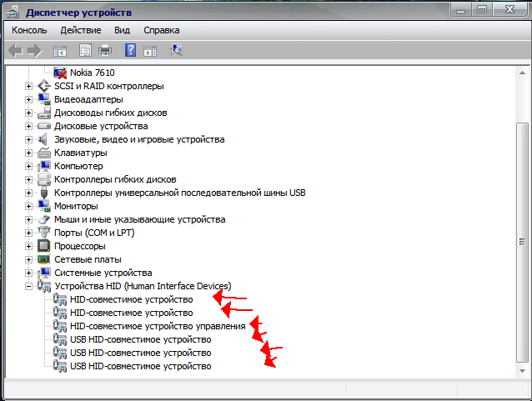
Task: Select the second HID-совместимое устройство entry
Action: click(131, 313)
